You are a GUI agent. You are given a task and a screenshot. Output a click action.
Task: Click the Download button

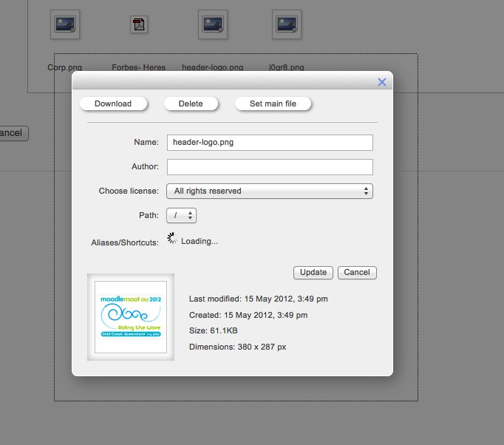click(x=113, y=103)
